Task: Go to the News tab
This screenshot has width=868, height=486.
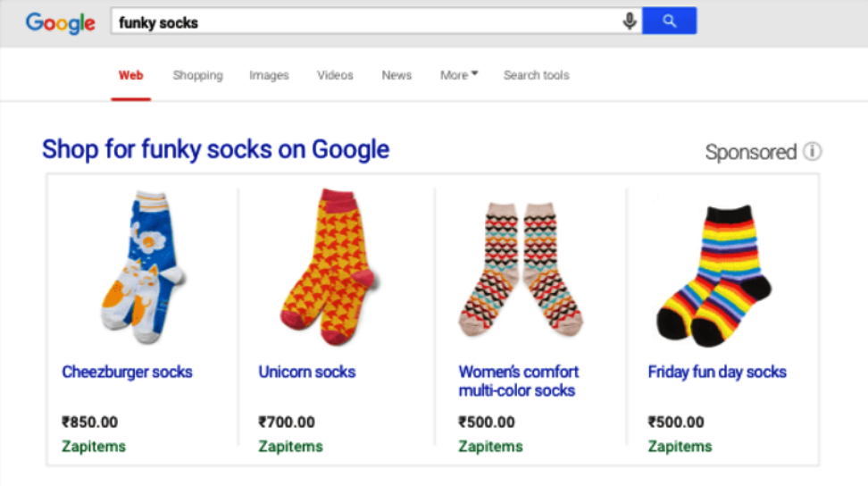Action: tap(396, 75)
